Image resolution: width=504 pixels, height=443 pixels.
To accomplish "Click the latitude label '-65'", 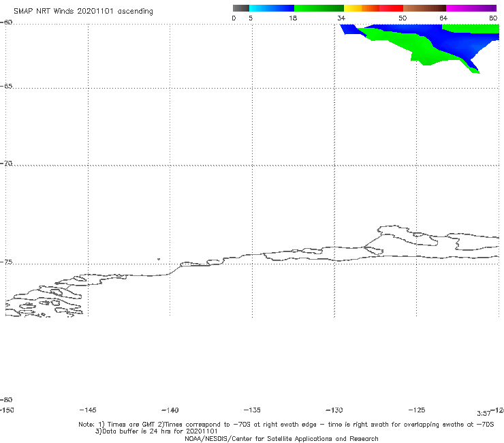I will click(x=6, y=87).
